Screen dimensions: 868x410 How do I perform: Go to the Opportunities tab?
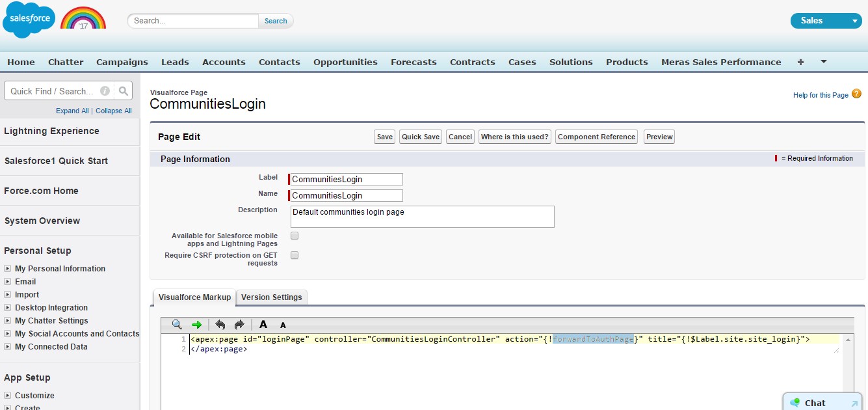click(345, 62)
